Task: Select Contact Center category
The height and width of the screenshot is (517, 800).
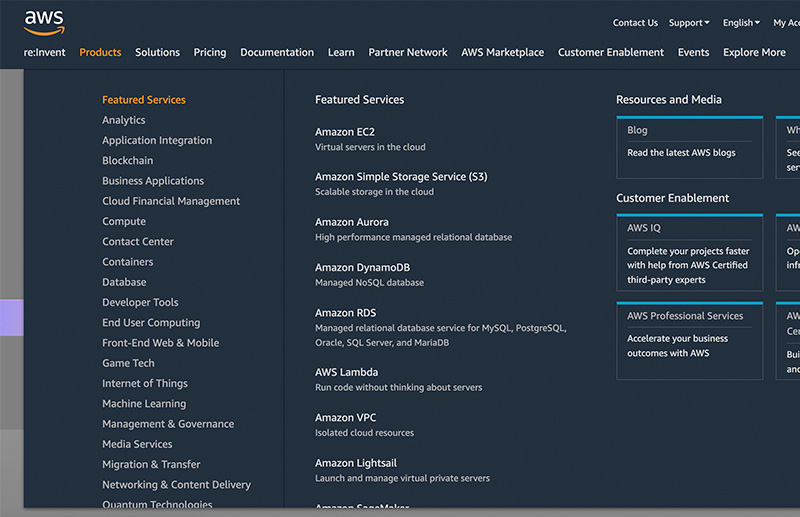Action: tap(138, 241)
